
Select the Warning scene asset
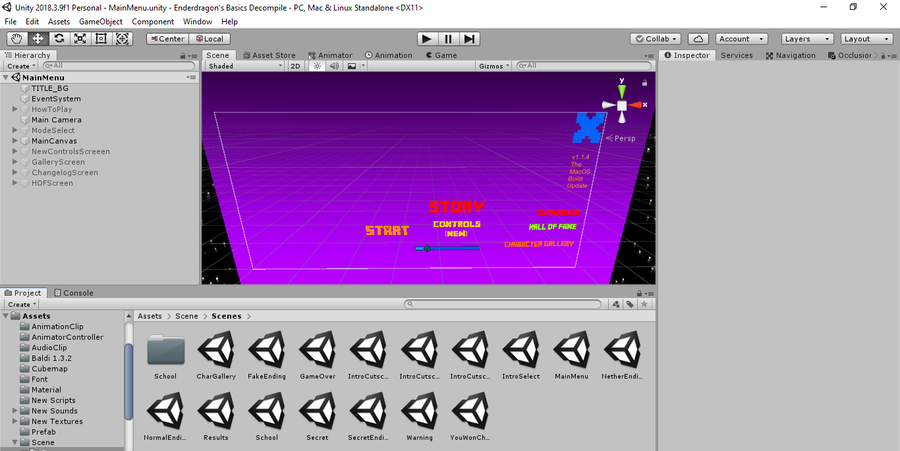(420, 416)
